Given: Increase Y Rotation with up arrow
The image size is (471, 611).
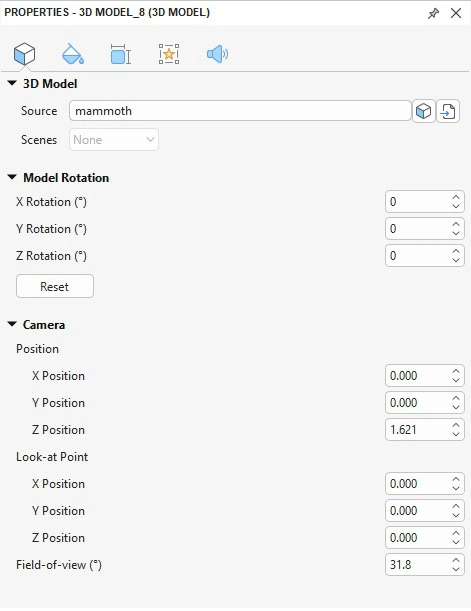Looking at the screenshot, I should [456, 224].
